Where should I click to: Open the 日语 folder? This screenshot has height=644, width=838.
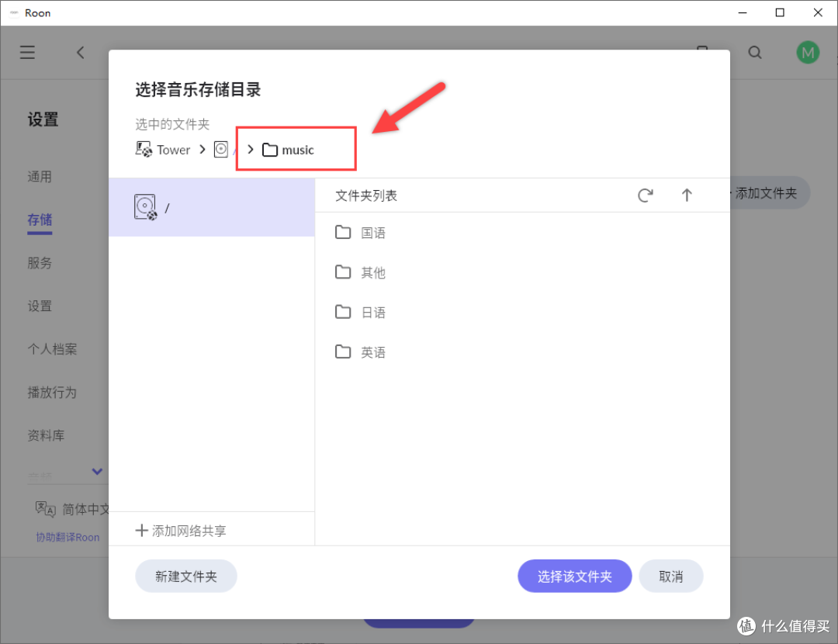[x=372, y=312]
